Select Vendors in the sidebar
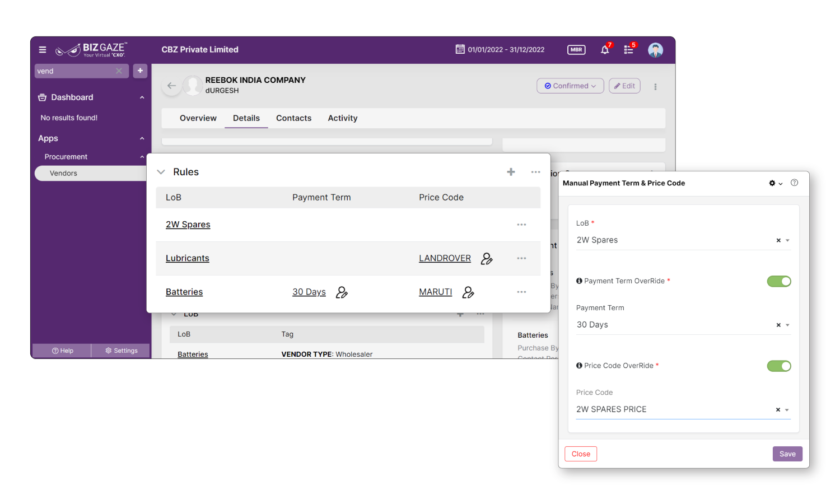This screenshot has width=840, height=504. 91,173
